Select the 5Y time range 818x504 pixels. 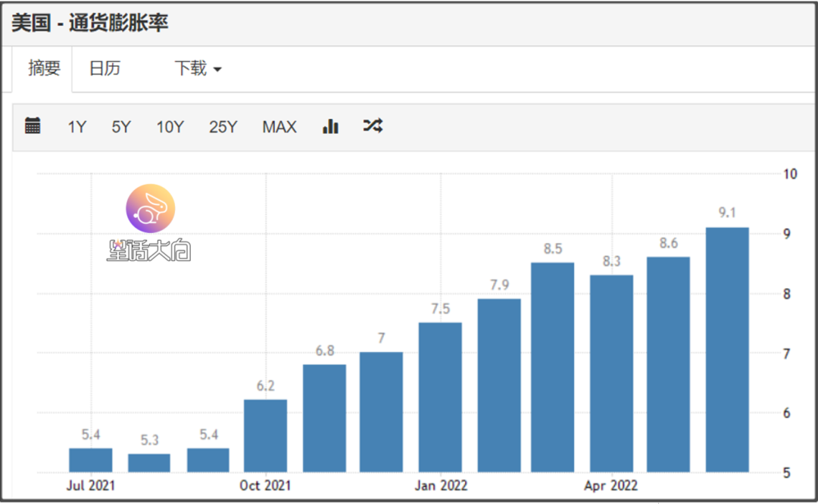pos(120,126)
